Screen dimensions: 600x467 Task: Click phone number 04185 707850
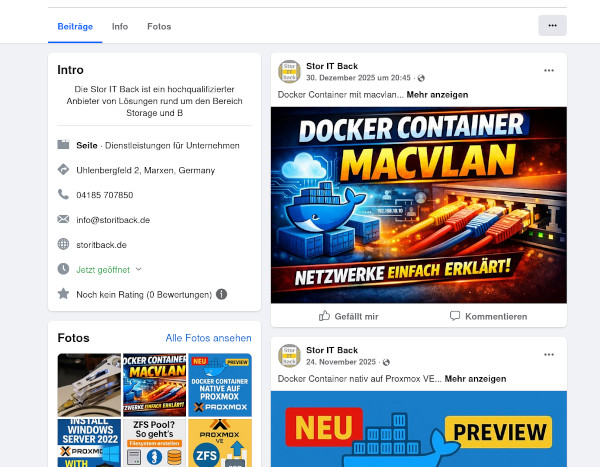point(104,195)
